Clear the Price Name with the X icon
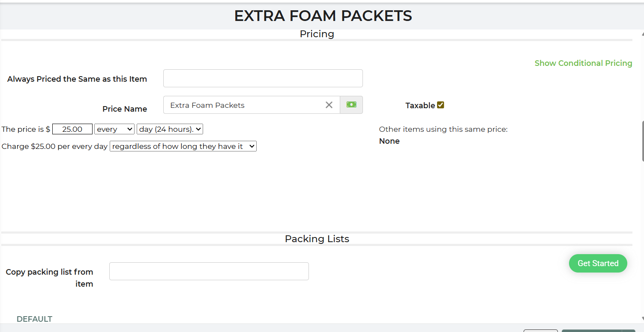Viewport: 644px width, 332px height. point(329,105)
